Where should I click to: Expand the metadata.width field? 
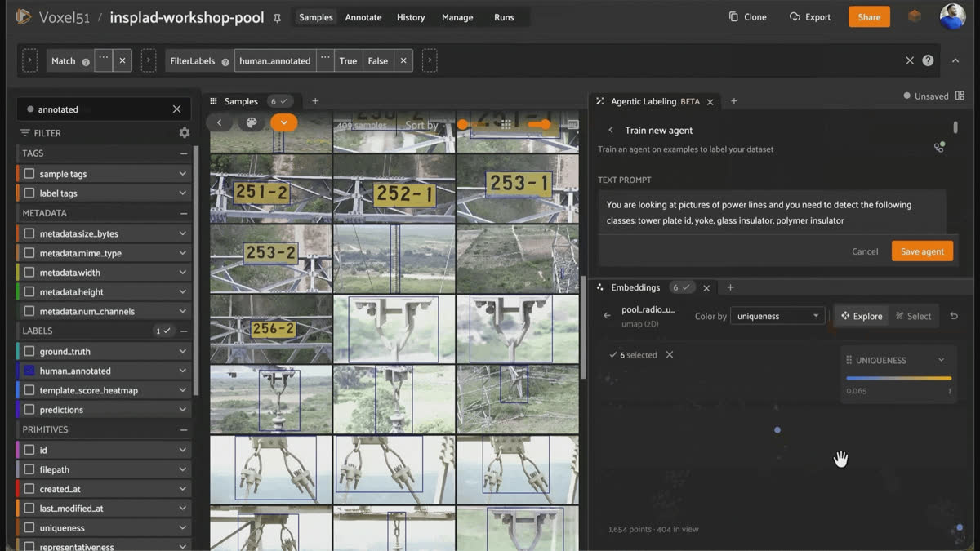pos(183,273)
